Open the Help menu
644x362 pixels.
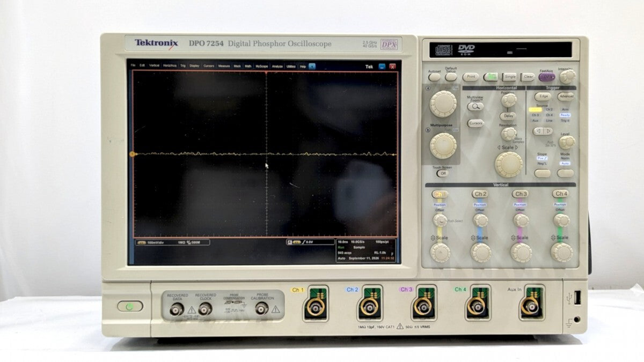[303, 65]
